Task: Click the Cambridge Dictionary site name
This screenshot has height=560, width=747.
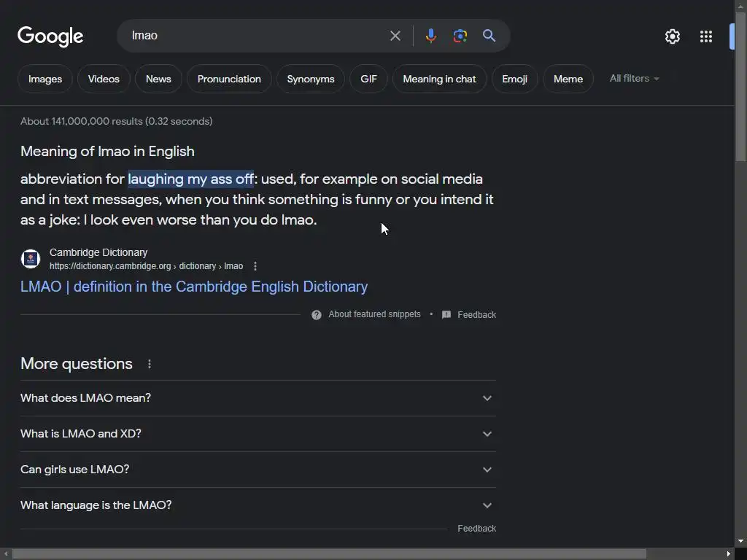Action: (x=98, y=252)
